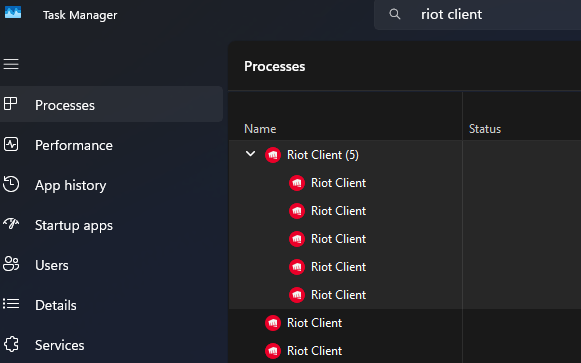Open the Processes tab
The width and height of the screenshot is (581, 363).
pyautogui.click(x=112, y=104)
